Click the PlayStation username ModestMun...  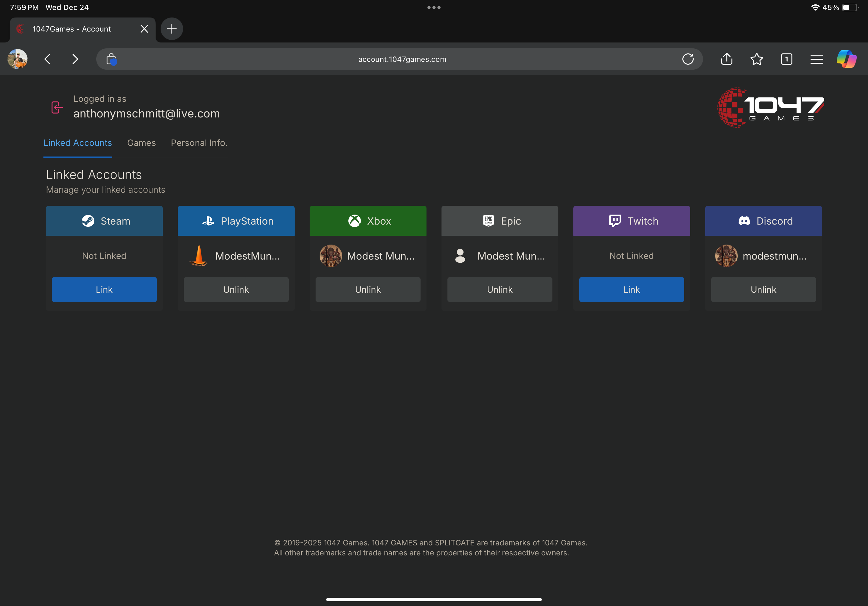pyautogui.click(x=248, y=256)
